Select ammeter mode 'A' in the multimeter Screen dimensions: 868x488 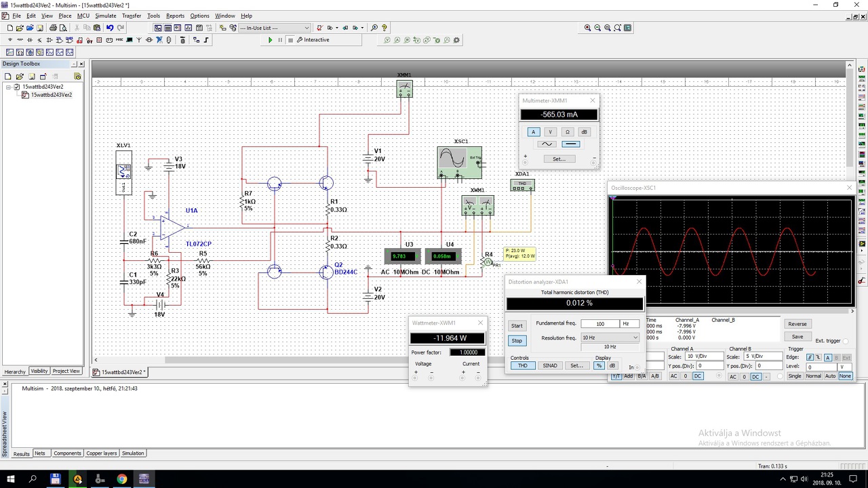click(533, 132)
